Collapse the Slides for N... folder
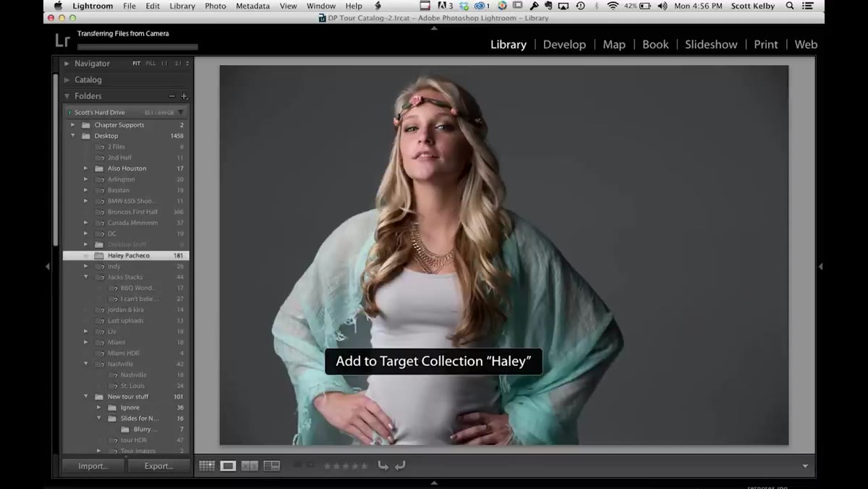868x489 pixels. tap(98, 418)
